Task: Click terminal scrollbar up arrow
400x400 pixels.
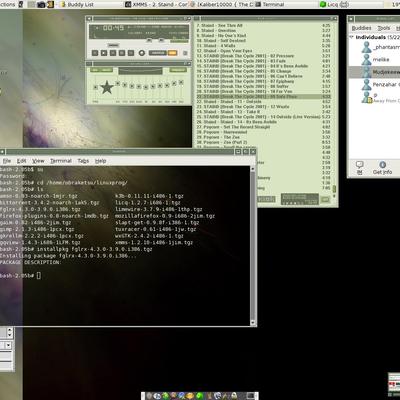Action: 253,168
